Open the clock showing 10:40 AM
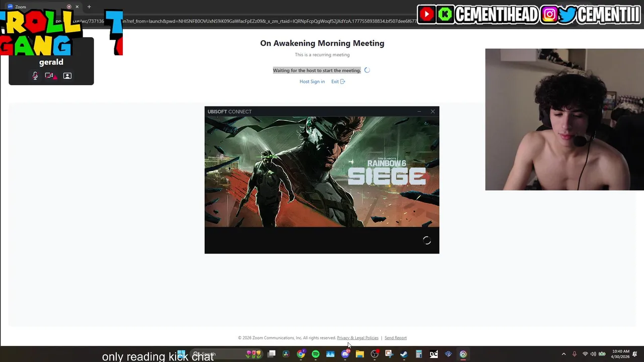This screenshot has height=362, width=644. coord(620,354)
